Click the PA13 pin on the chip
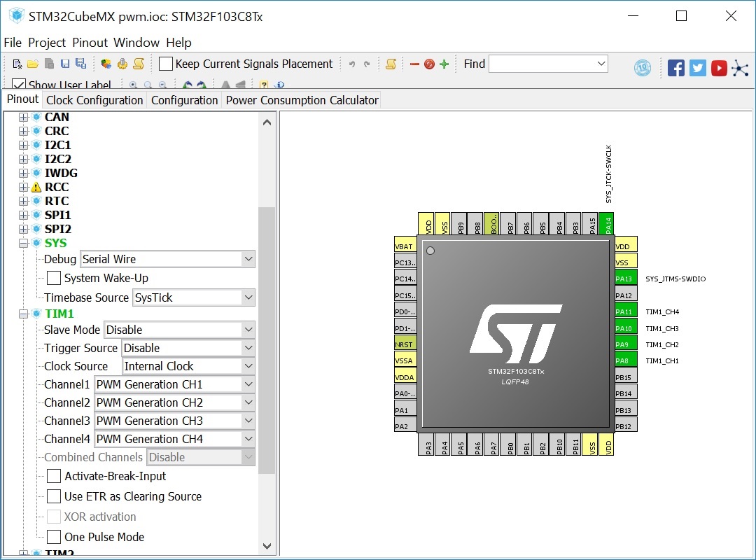 [x=626, y=279]
